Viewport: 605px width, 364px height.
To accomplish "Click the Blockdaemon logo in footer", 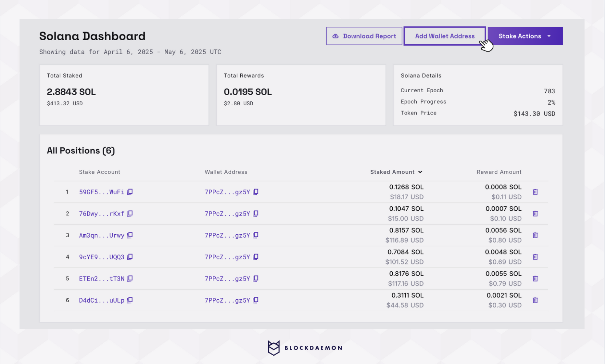I will 305,348.
